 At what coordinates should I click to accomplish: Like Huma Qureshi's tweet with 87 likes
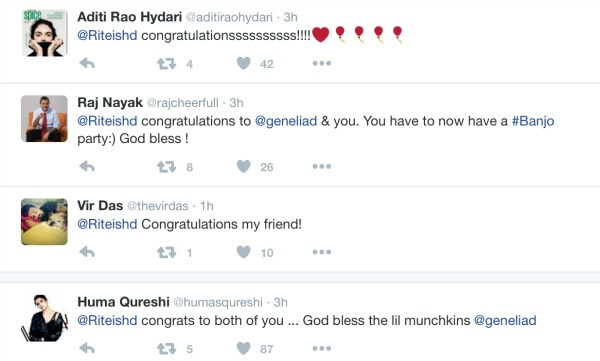(244, 348)
